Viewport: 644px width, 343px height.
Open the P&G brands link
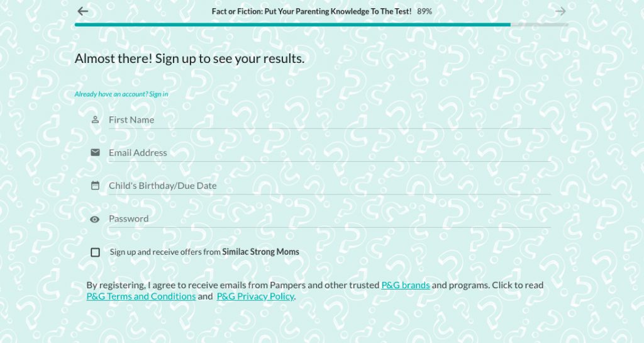tap(406, 285)
